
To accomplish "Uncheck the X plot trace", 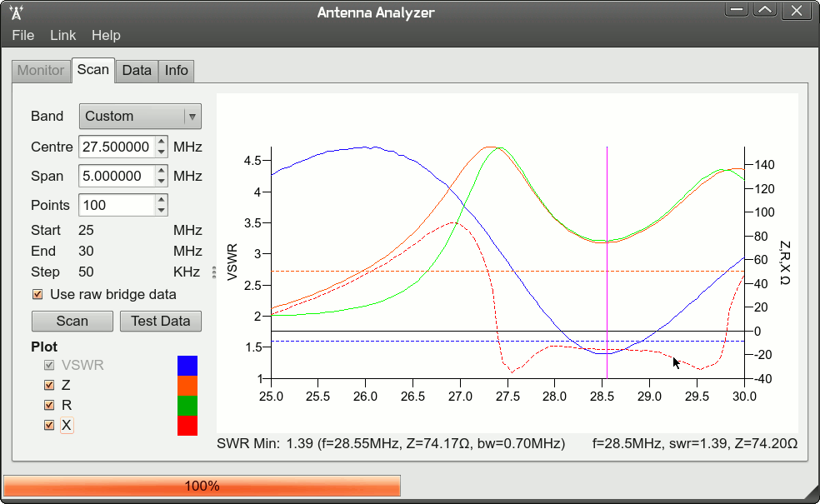I will 47,425.
